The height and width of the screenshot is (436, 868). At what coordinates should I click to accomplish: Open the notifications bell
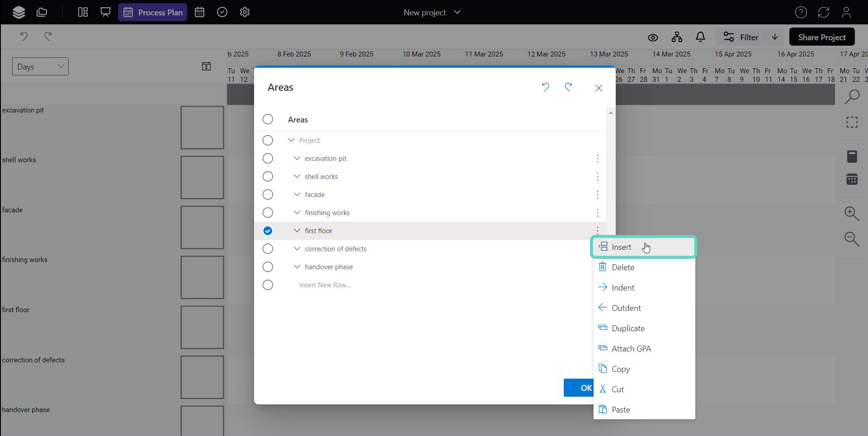click(x=700, y=37)
